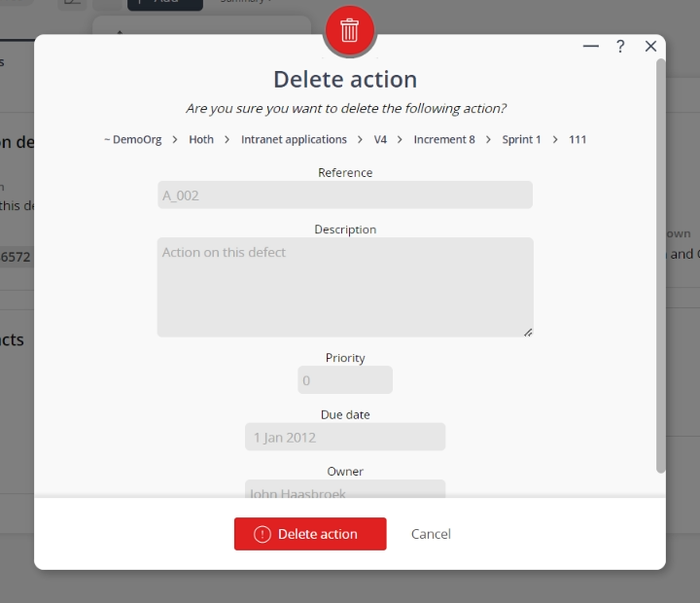
Task: Click the chevron between Sprint 1 and 111
Action: [555, 140]
